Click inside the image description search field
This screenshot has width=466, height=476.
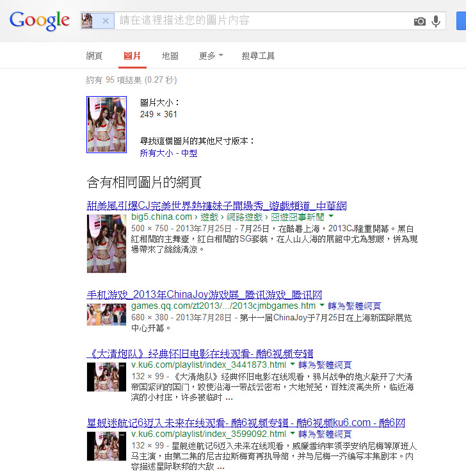262,21
